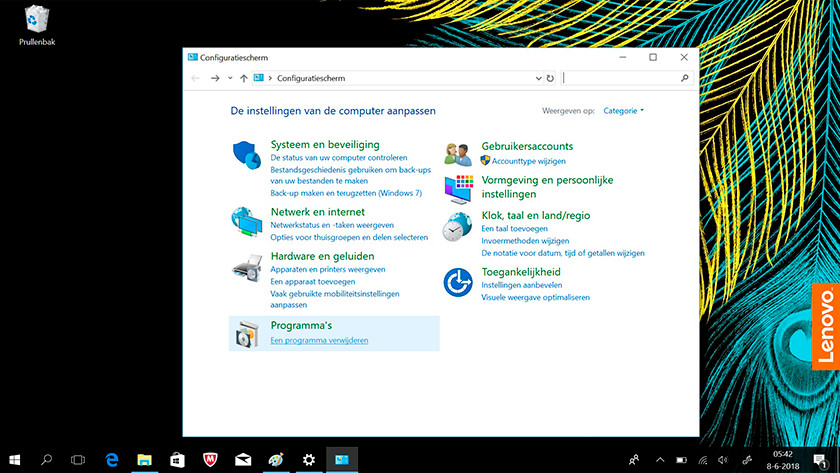Click the Programma's box icon

[247, 334]
